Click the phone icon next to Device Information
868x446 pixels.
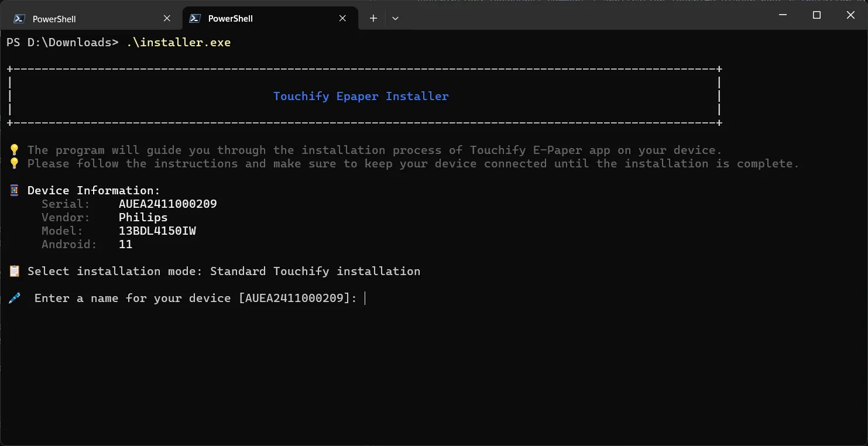(14, 191)
